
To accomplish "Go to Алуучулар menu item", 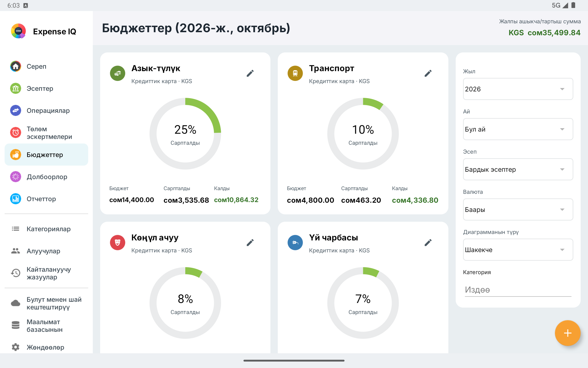I will pos(46,251).
